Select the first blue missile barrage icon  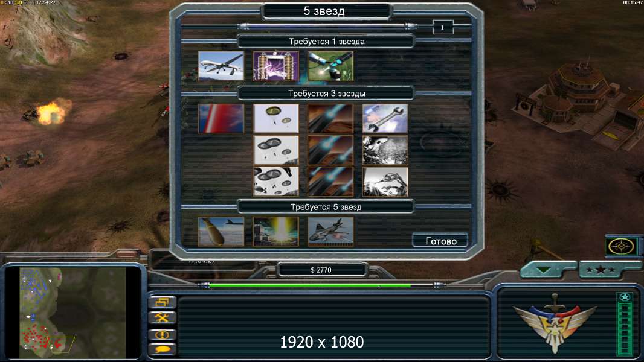coord(330,118)
